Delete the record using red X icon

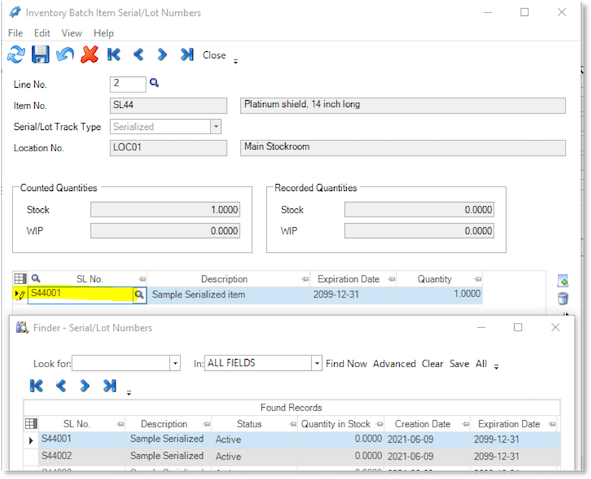pos(89,54)
